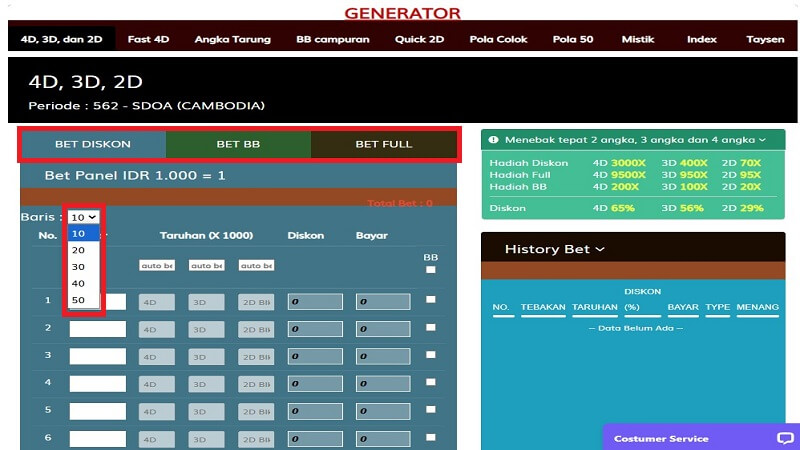The height and width of the screenshot is (450, 800).
Task: Click the TEBAKAN column header
Action: click(x=543, y=307)
